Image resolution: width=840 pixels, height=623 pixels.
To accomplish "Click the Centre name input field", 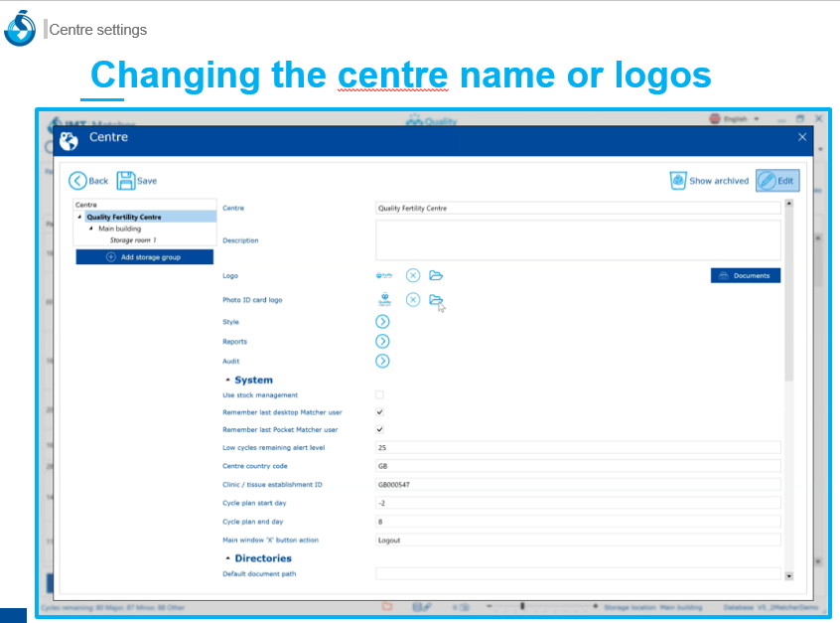I will (578, 209).
